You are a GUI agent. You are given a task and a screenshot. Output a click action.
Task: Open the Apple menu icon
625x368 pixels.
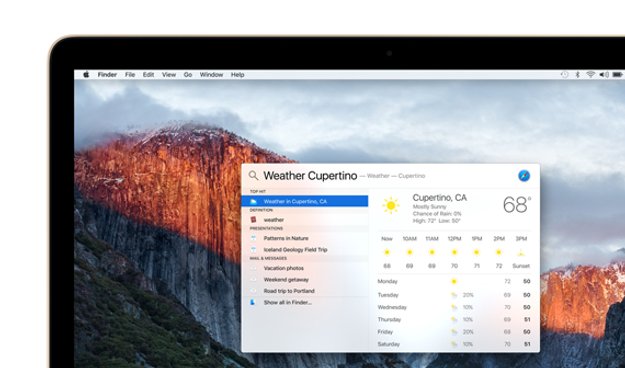click(86, 75)
